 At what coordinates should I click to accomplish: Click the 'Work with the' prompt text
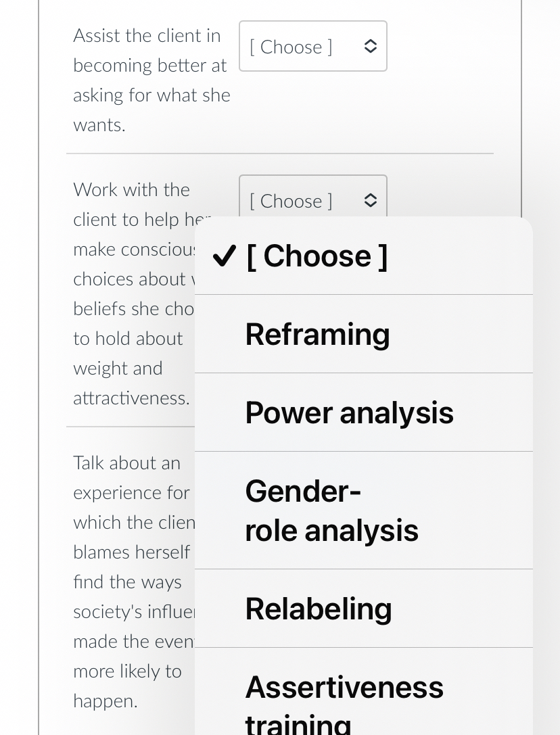click(131, 189)
